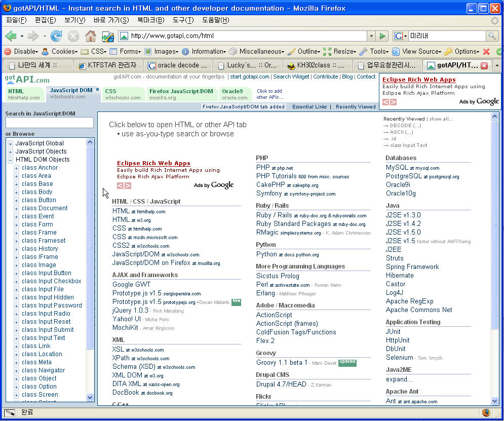Image resolution: width=504 pixels, height=421 pixels.
Task: Click the Forward navigation arrow
Action: coord(33,36)
